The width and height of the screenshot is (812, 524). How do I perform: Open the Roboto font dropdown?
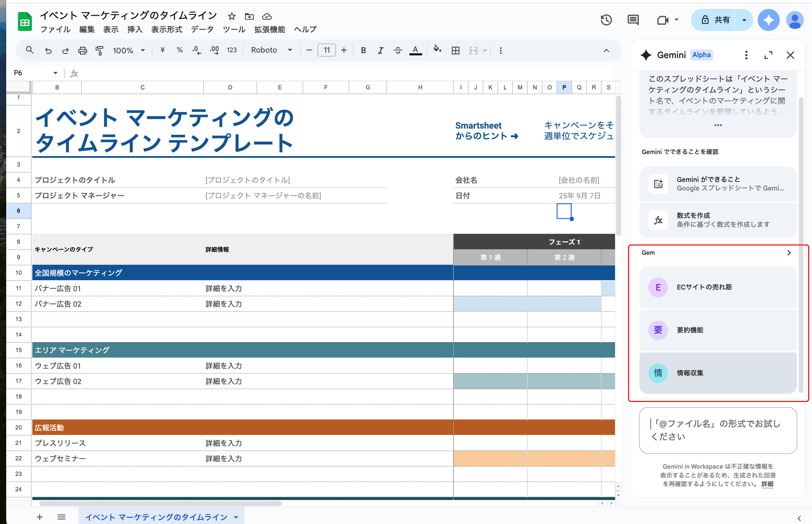[x=271, y=50]
